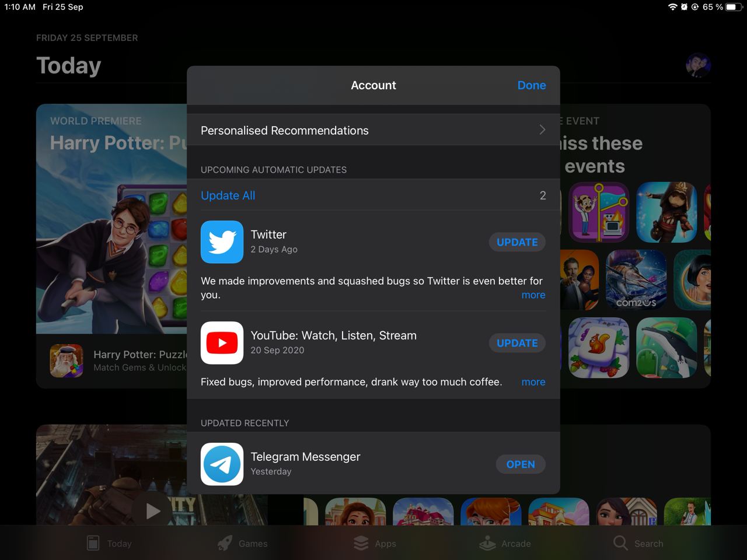The width and height of the screenshot is (747, 560).
Task: Open the account profile avatar
Action: [x=698, y=65]
